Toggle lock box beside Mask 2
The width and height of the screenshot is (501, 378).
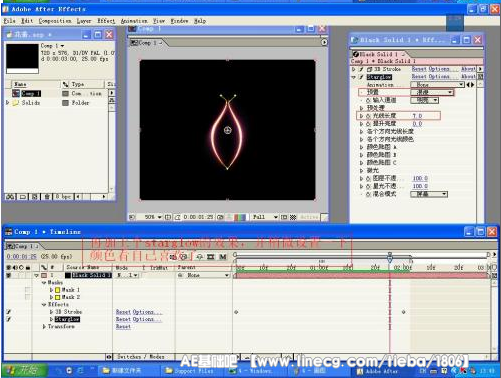[28, 297]
